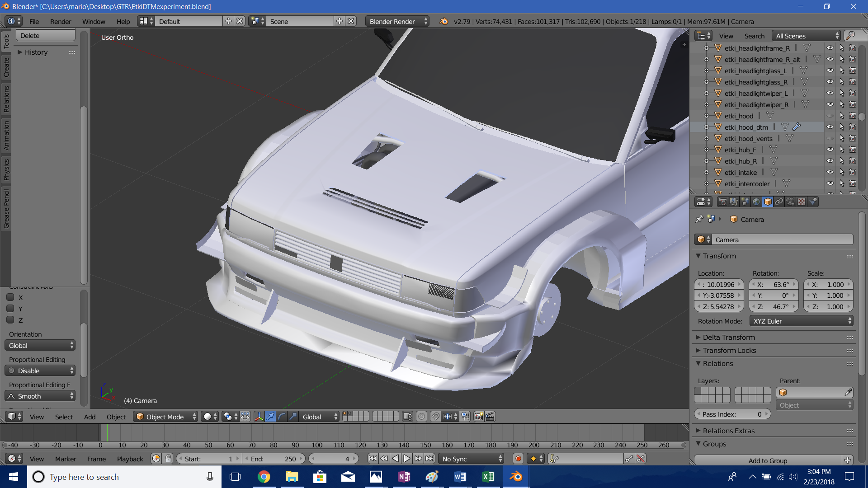The height and width of the screenshot is (488, 868).
Task: Click the Blender taskbar icon
Action: pos(516,477)
